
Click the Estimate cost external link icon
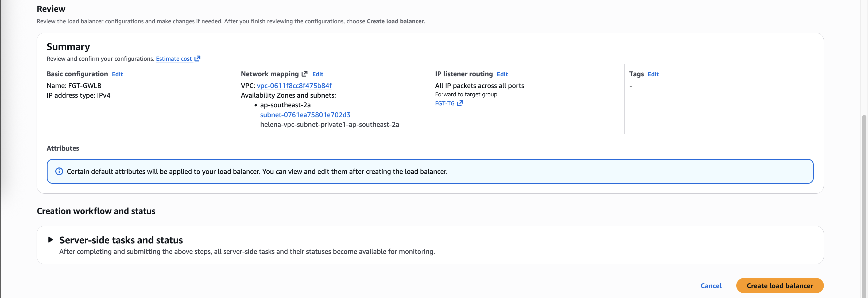pyautogui.click(x=197, y=58)
